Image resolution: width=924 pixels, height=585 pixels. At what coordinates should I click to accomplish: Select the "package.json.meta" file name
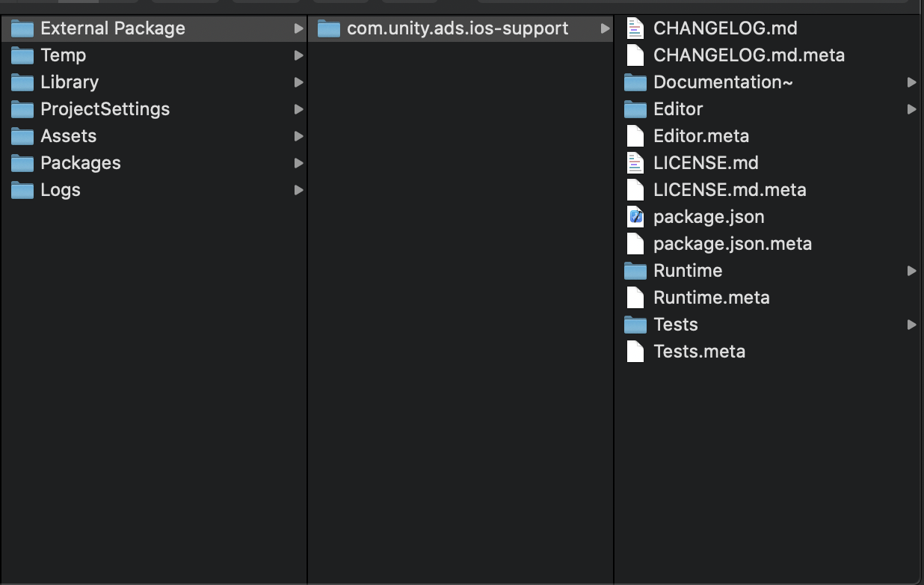pos(733,244)
